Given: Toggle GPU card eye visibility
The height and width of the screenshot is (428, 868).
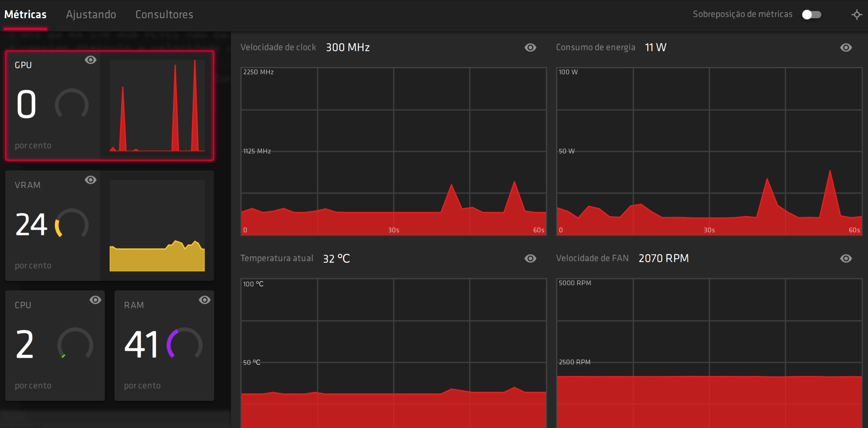Looking at the screenshot, I should point(90,60).
